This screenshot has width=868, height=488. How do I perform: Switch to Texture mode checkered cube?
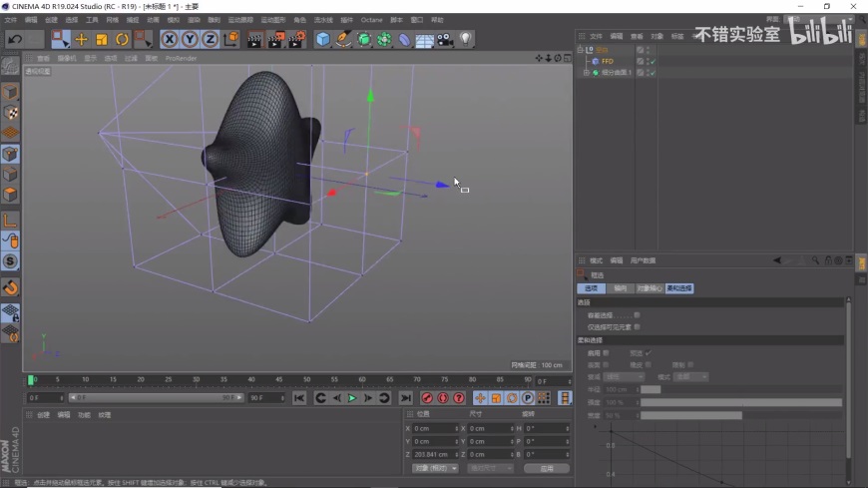[10, 113]
